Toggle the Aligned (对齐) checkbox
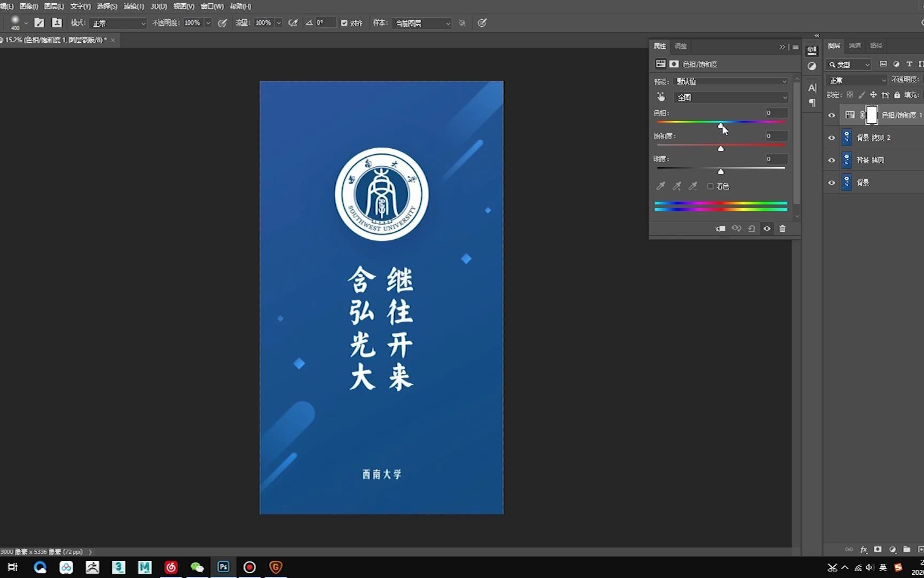This screenshot has width=924, height=578. tap(344, 23)
